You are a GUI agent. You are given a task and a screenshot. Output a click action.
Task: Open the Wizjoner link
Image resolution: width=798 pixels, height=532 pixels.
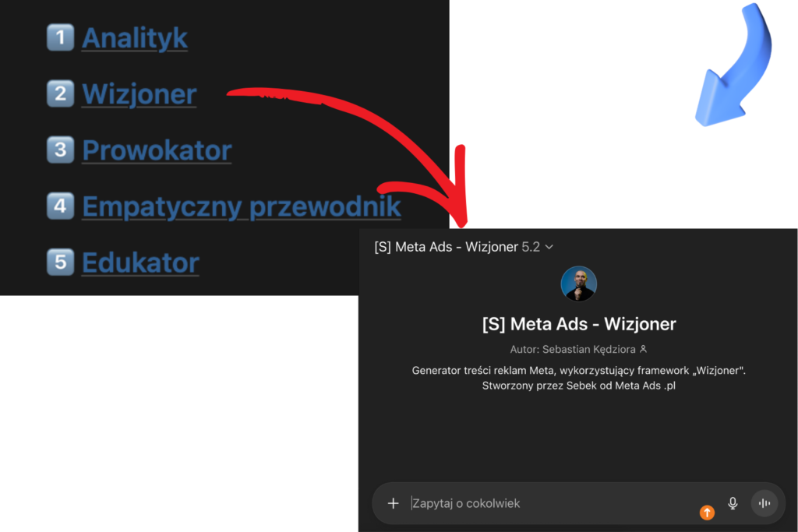coord(139,94)
